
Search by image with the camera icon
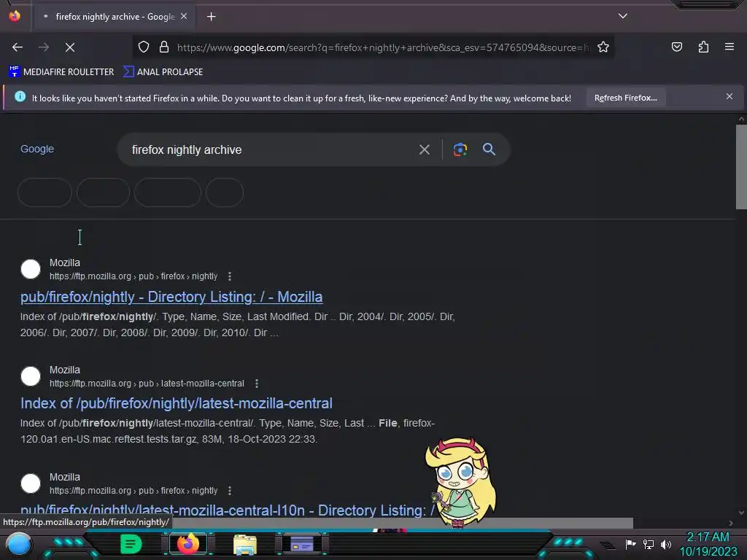(460, 149)
